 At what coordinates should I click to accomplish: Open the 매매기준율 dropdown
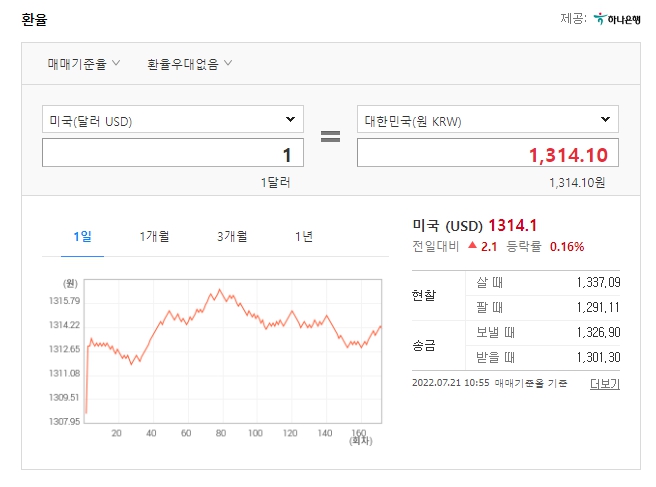(84, 64)
